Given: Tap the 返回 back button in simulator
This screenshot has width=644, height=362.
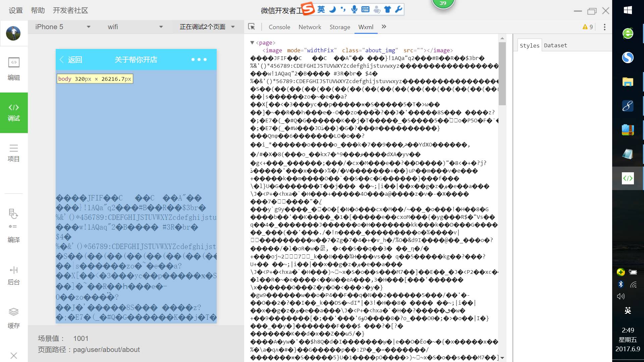Looking at the screenshot, I should click(71, 60).
